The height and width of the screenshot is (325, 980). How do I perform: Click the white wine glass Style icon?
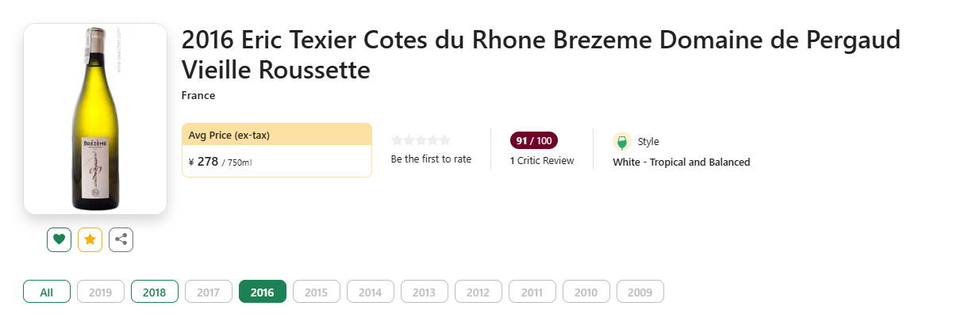click(x=622, y=142)
